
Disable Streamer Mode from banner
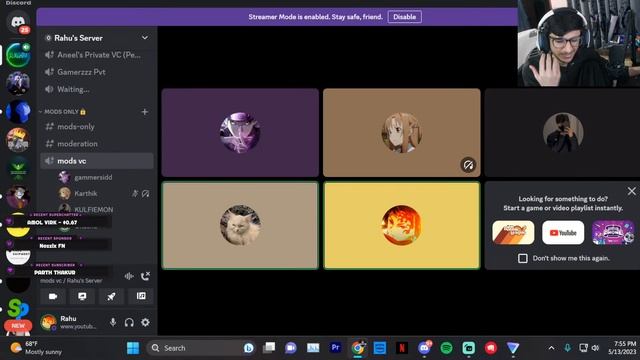click(404, 17)
